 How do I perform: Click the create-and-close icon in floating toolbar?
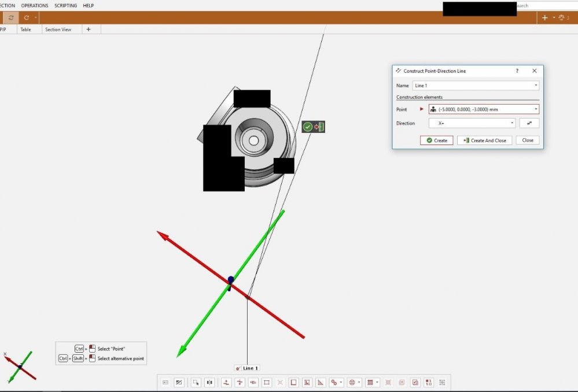(x=319, y=127)
